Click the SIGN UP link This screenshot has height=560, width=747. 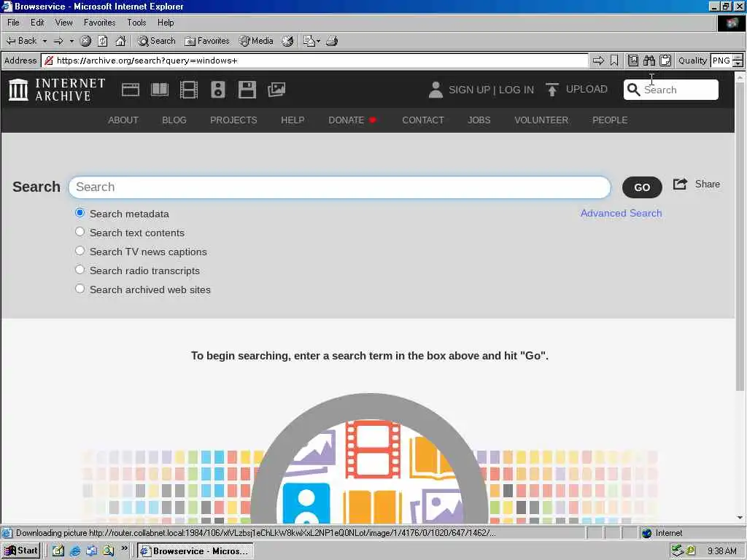[469, 90]
